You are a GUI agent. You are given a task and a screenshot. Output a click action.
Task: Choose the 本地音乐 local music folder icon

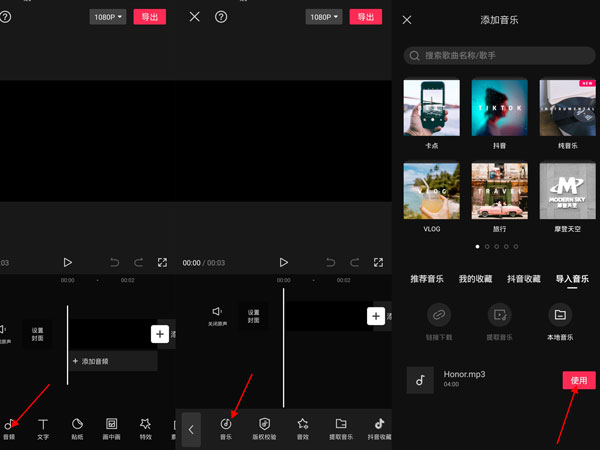[x=561, y=314]
